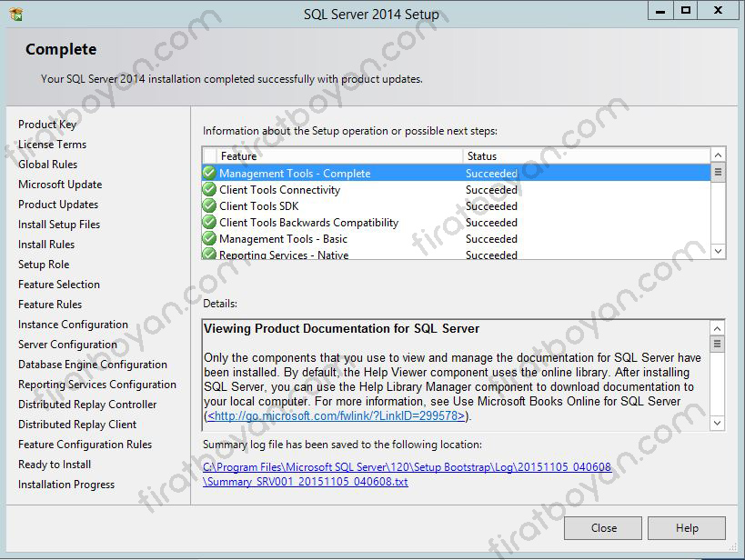Click the Feature Selection step
Image resolution: width=745 pixels, height=560 pixels.
[59, 284]
